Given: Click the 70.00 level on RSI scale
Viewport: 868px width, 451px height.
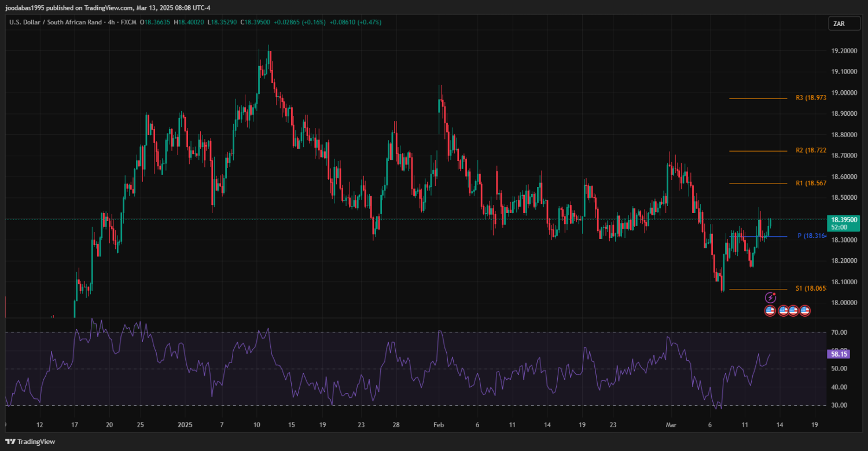Looking at the screenshot, I should pyautogui.click(x=839, y=332).
